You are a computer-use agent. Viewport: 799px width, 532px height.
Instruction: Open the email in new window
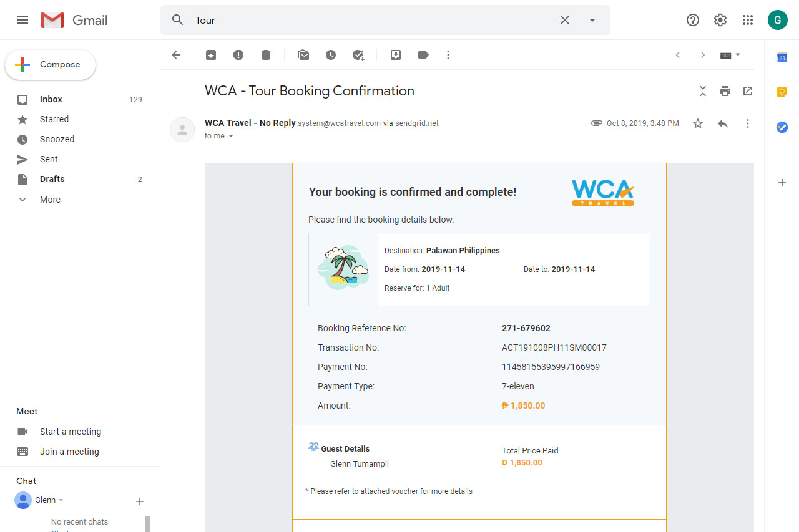point(748,91)
